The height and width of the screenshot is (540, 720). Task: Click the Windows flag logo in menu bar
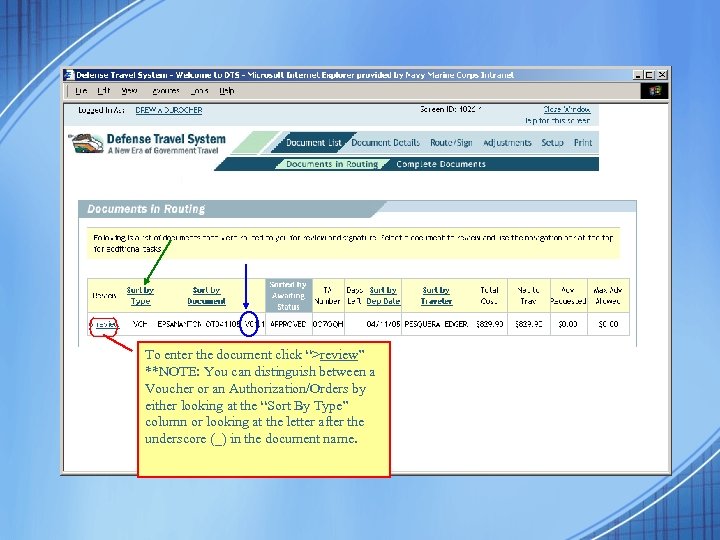655,91
